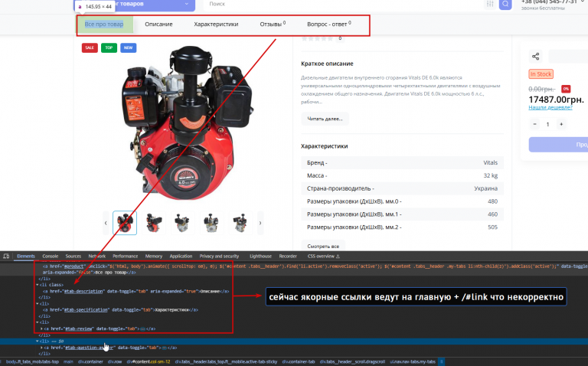The image size is (588, 366).
Task: Expand the tab-question-answer anchor node
Action: [x=41, y=348]
